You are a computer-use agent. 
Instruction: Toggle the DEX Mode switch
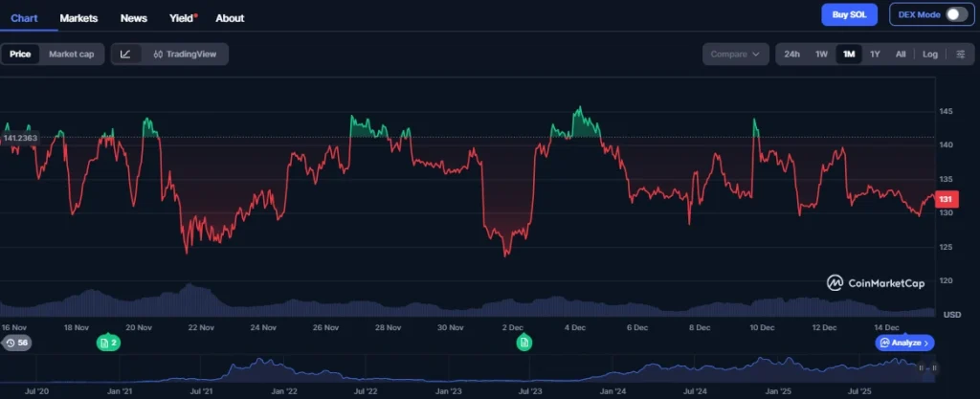955,14
